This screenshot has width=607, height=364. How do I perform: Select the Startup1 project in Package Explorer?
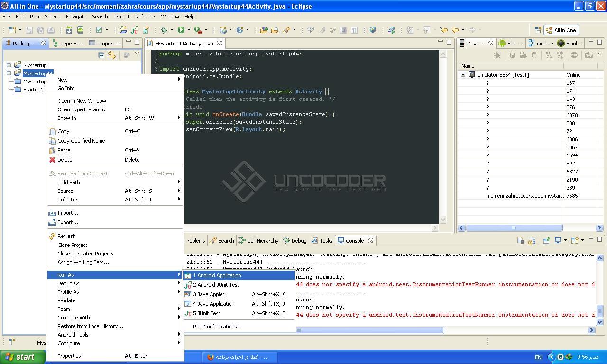(x=33, y=90)
